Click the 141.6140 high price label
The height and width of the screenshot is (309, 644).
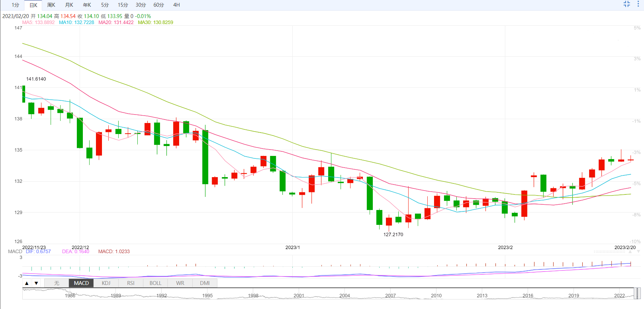[36, 79]
